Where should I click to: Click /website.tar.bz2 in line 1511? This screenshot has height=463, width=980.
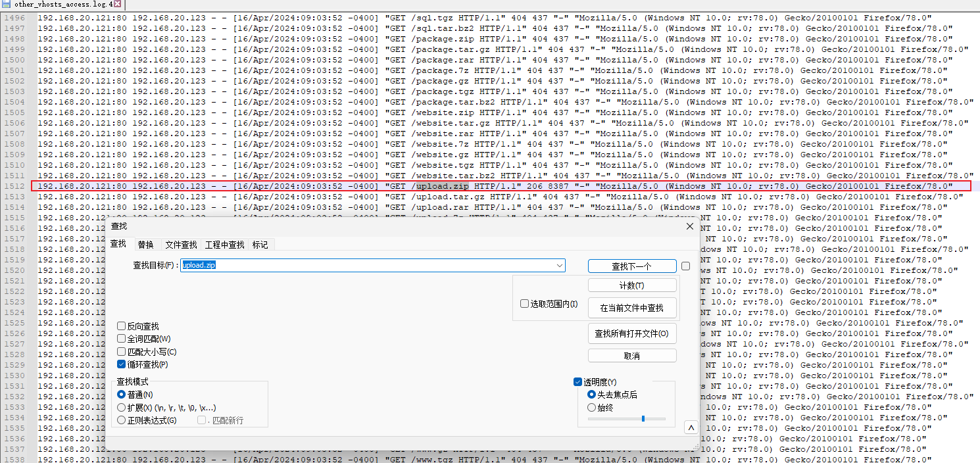(453, 176)
